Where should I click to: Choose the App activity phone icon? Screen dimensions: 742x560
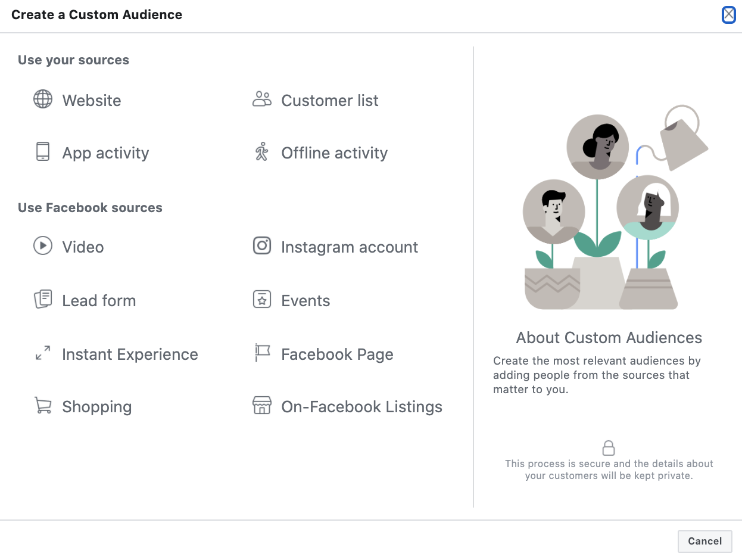42,153
